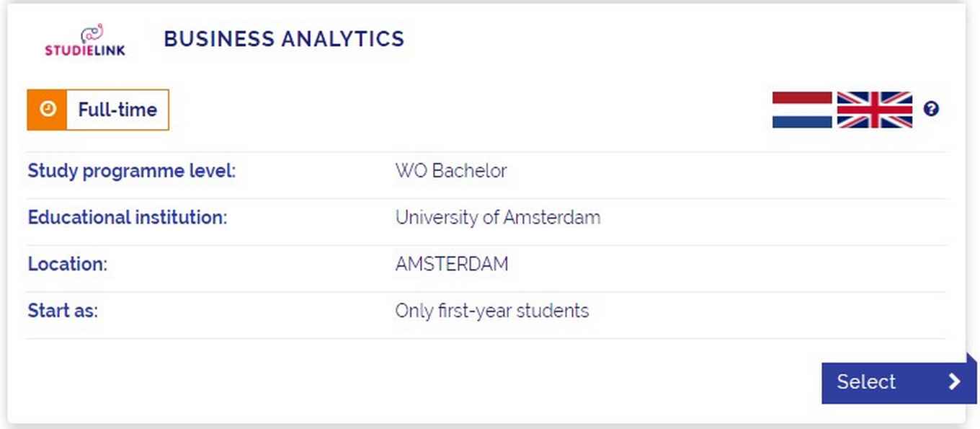Viewport: 980px width, 429px height.
Task: Click the Study programme level label
Action: [132, 172]
